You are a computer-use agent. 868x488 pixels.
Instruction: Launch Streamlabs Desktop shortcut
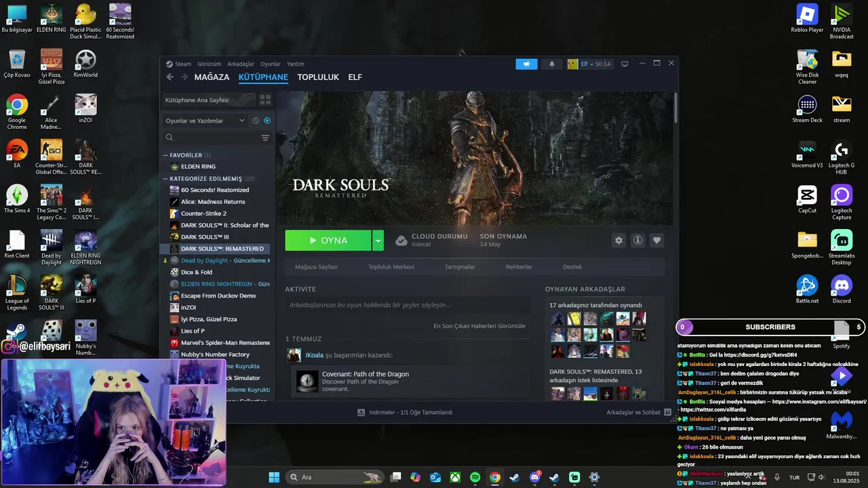842,248
